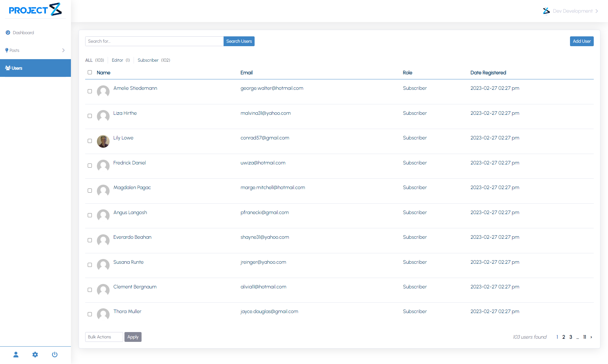Filter by Editor role tab
Screen dimensions: 608x364
(x=121, y=60)
